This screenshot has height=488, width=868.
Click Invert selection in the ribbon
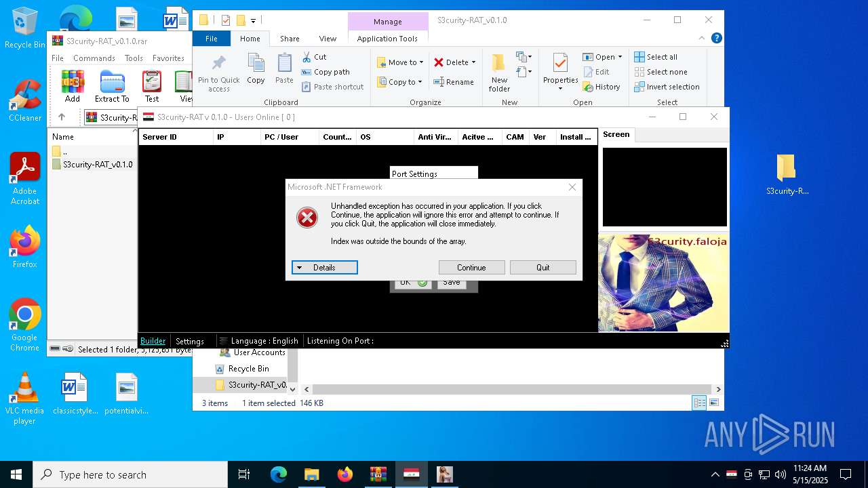click(x=667, y=87)
